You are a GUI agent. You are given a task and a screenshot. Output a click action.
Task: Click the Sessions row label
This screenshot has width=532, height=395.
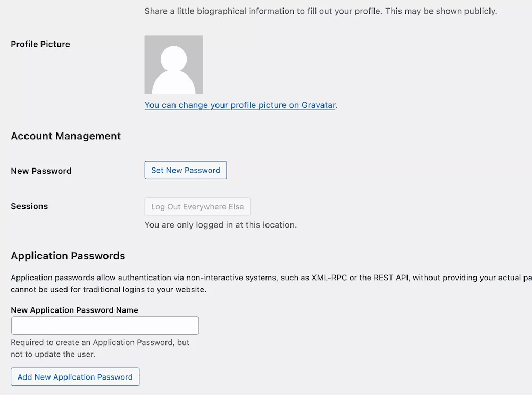pos(29,206)
